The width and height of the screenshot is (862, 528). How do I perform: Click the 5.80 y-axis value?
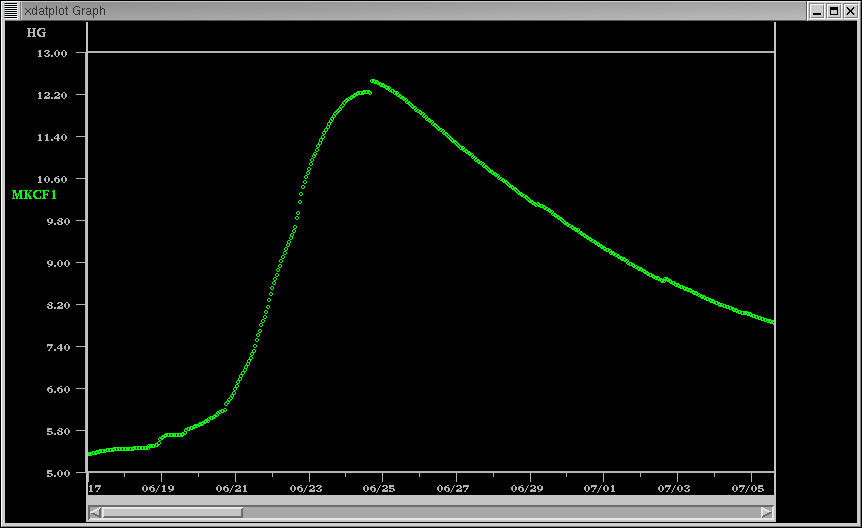58,431
